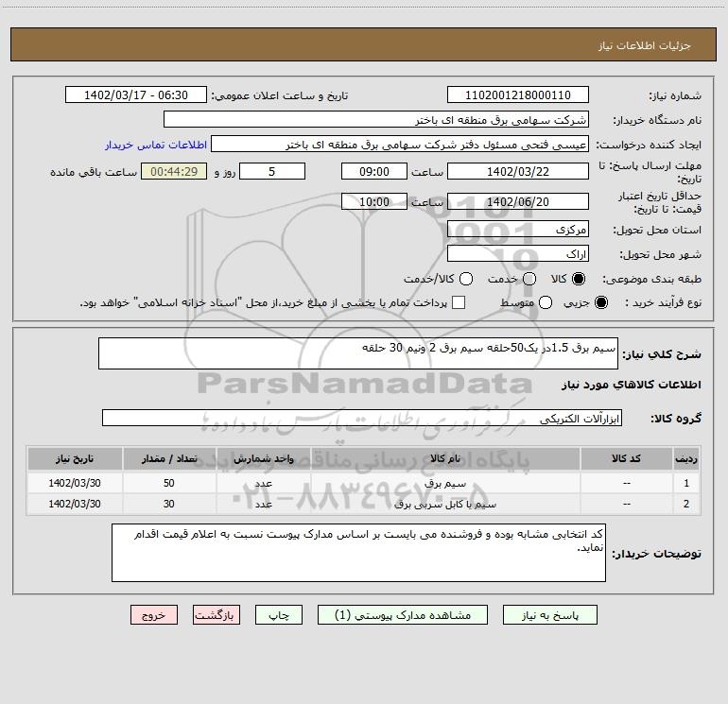Click the response deadline date 1402/03/22 field
This screenshot has width=728, height=704.
pyautogui.click(x=518, y=171)
